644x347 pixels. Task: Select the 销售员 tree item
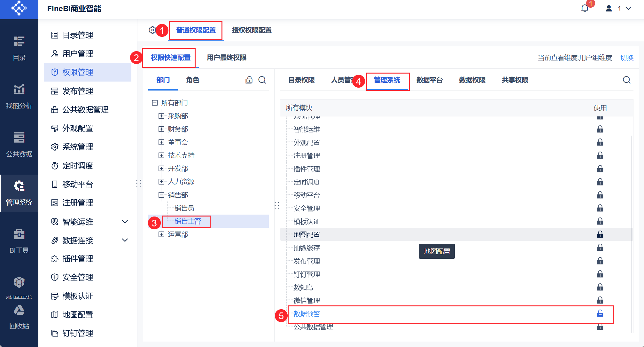click(x=184, y=208)
